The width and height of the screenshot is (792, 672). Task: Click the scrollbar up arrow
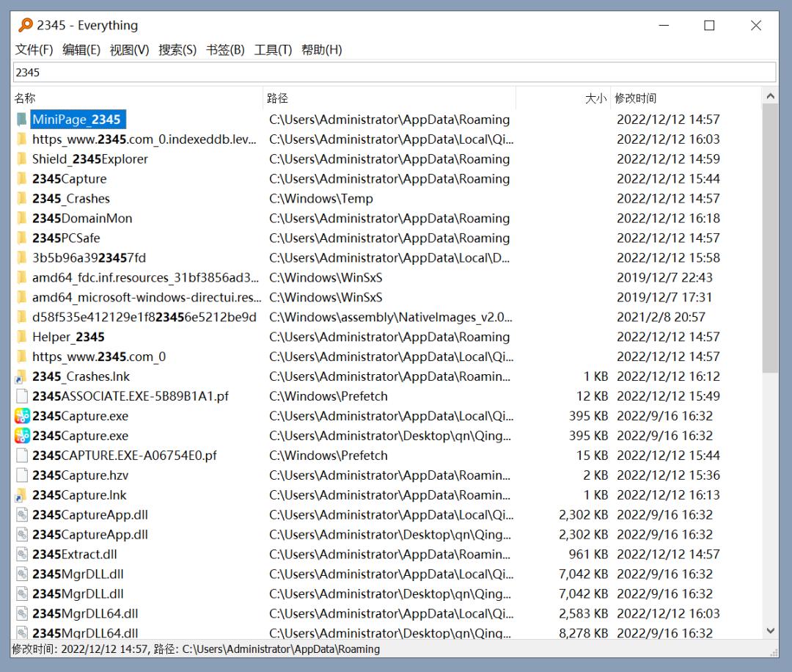tap(770, 95)
